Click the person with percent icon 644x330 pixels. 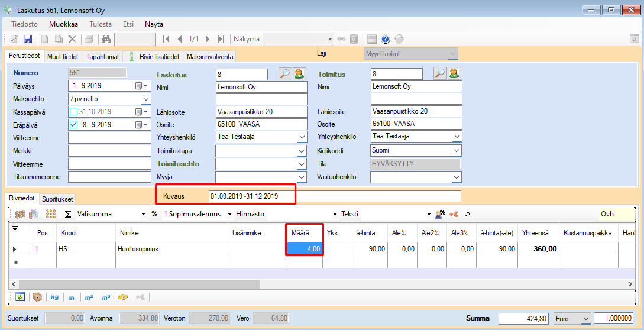(x=441, y=213)
